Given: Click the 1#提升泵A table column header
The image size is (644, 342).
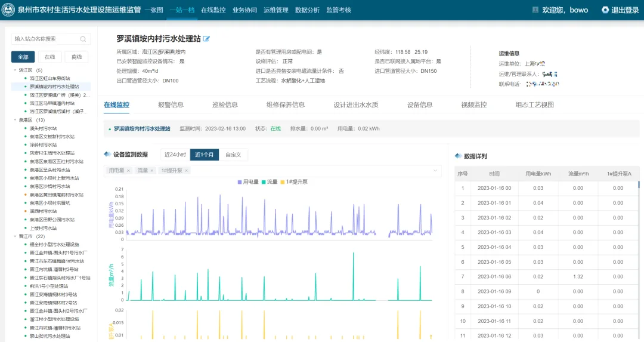Looking at the screenshot, I should pyautogui.click(x=619, y=174).
